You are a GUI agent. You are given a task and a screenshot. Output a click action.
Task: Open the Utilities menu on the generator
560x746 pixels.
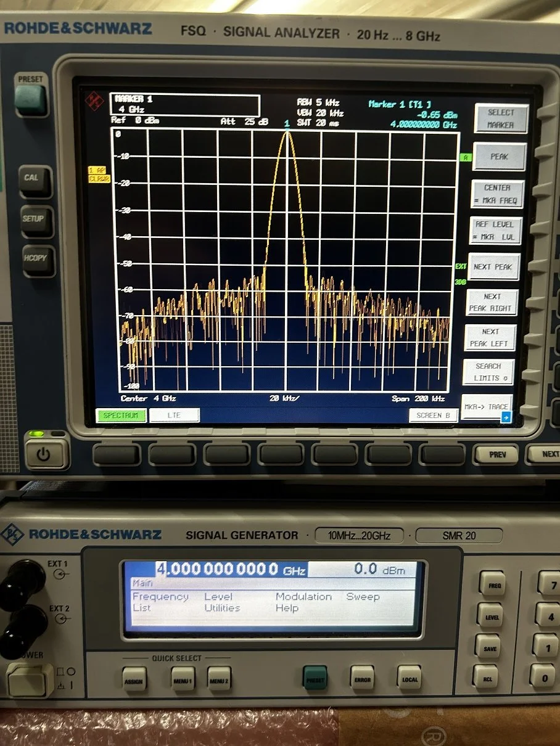click(x=222, y=608)
